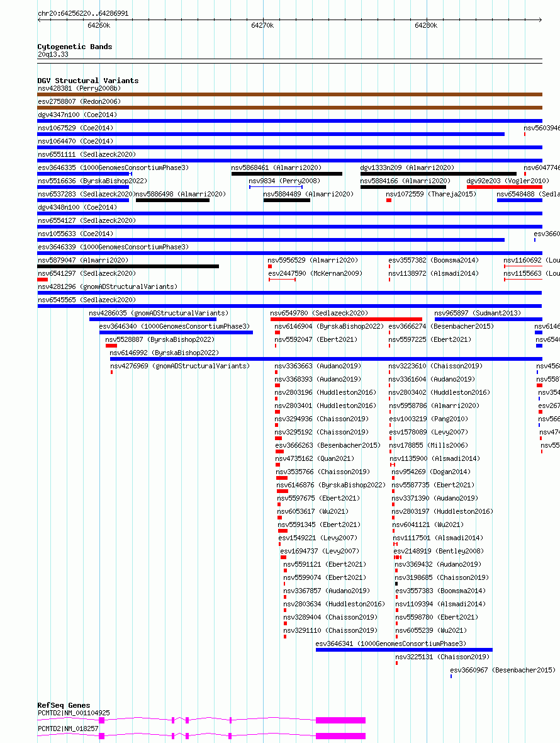The image size is (560, 743).
Task: Click the Cytogenetic Bands track title
Action: click(75, 47)
